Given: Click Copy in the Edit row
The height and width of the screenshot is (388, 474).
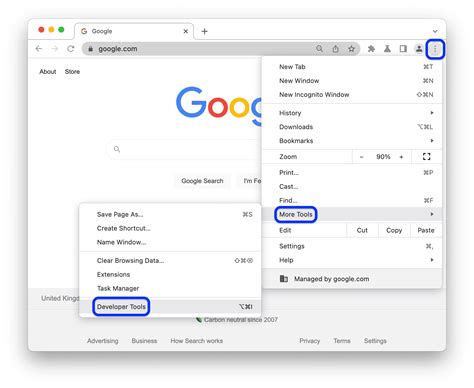Looking at the screenshot, I should (394, 230).
